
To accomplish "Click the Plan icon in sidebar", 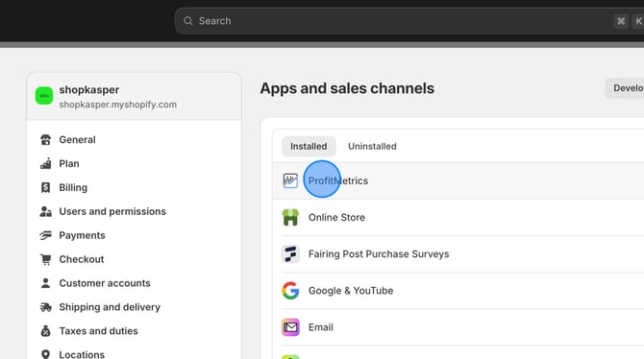I will (45, 164).
